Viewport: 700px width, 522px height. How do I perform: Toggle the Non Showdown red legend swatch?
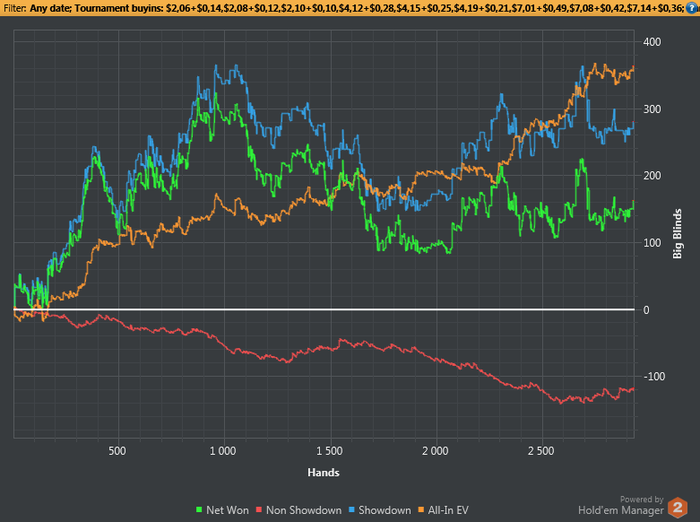coord(259,510)
